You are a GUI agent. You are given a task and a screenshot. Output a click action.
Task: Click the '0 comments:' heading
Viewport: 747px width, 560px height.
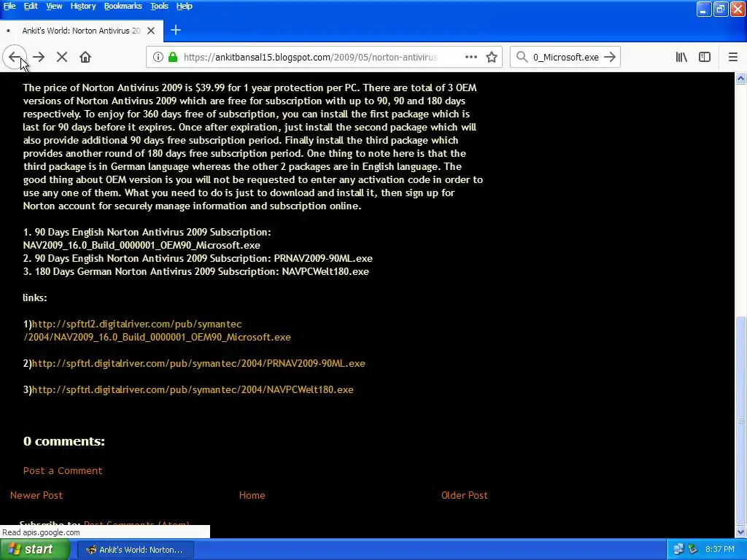click(64, 441)
